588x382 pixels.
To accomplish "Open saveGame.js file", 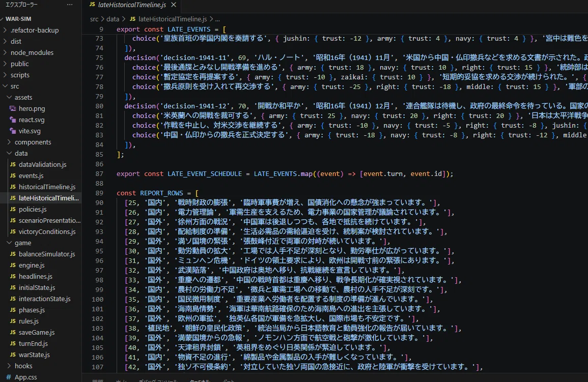I will click(x=37, y=333).
